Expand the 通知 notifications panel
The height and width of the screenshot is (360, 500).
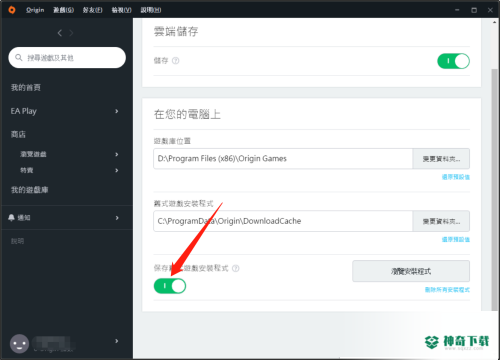pos(117,218)
